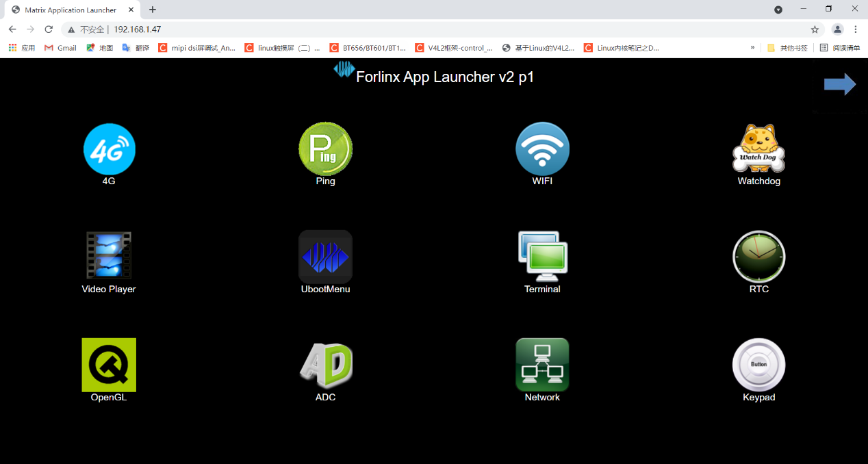This screenshot has height=464, width=868.
Task: Open the Terminal app icon
Action: pyautogui.click(x=542, y=257)
